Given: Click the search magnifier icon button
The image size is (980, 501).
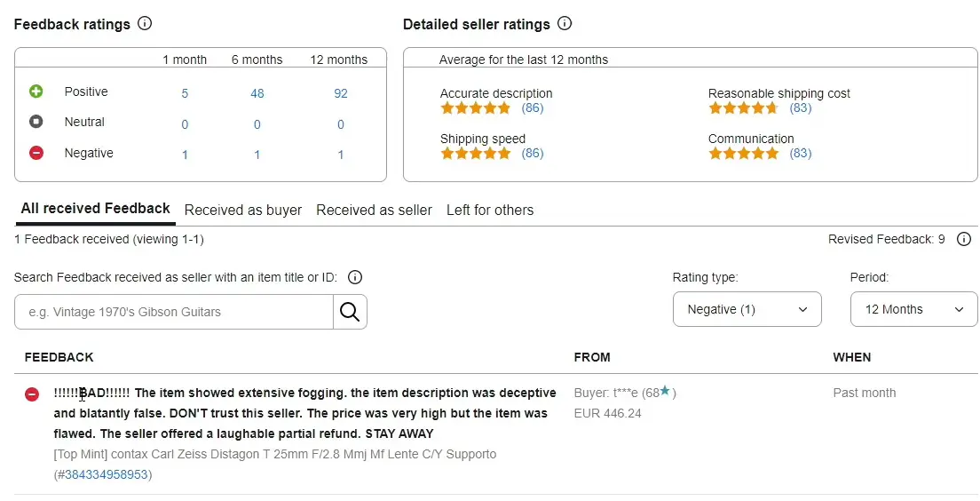Looking at the screenshot, I should pos(350,312).
